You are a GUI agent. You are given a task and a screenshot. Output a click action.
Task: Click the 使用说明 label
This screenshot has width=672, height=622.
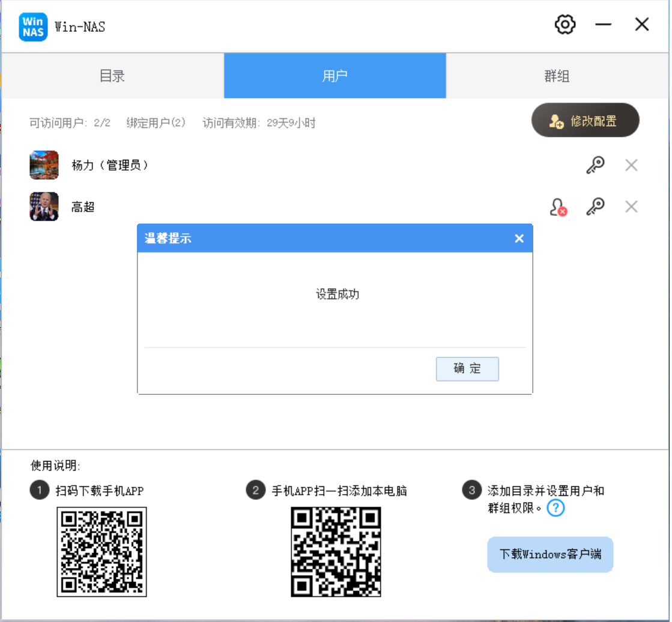click(55, 466)
